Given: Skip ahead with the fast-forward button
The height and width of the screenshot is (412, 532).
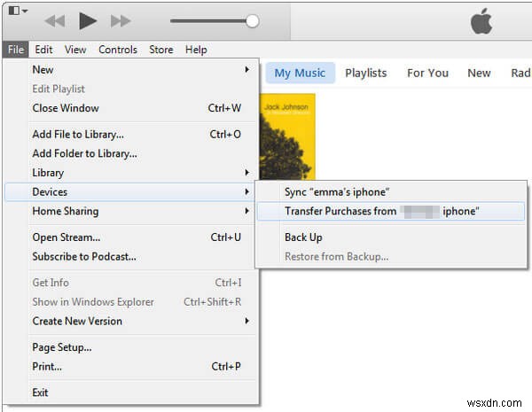Looking at the screenshot, I should pyautogui.click(x=121, y=21).
